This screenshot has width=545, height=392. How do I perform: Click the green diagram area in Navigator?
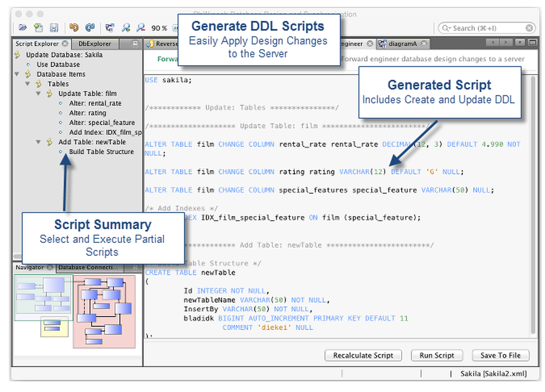pos(44,297)
